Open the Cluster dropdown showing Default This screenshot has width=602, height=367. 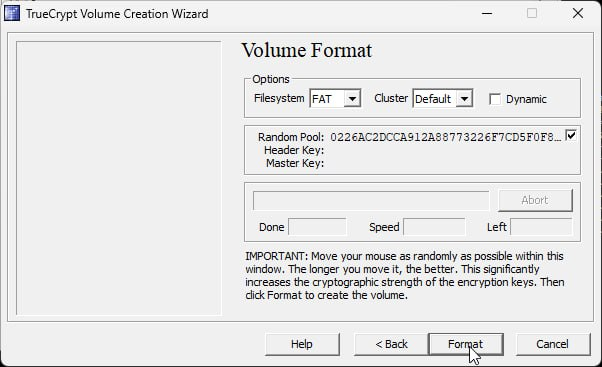pyautogui.click(x=443, y=99)
